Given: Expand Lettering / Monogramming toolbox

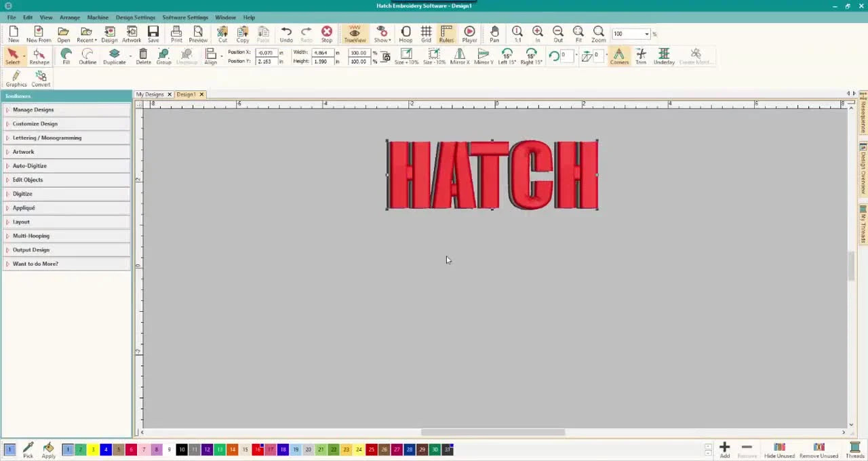Looking at the screenshot, I should (x=66, y=138).
